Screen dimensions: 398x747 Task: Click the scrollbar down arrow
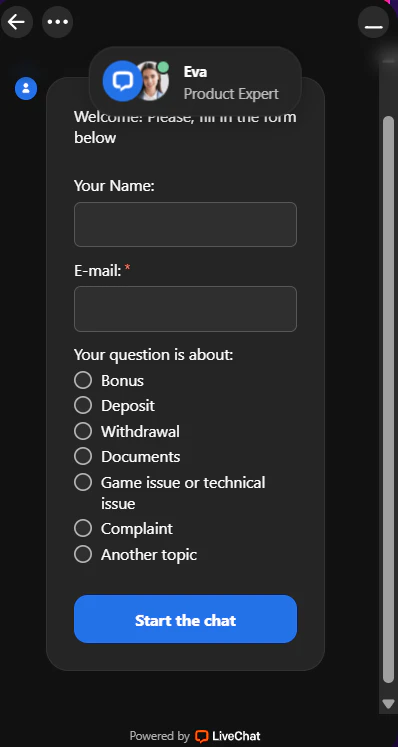(388, 704)
